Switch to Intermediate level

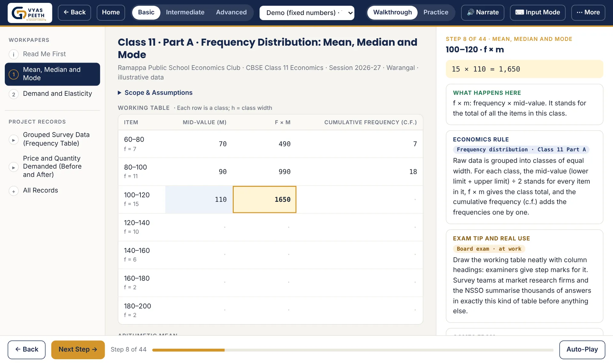click(185, 12)
